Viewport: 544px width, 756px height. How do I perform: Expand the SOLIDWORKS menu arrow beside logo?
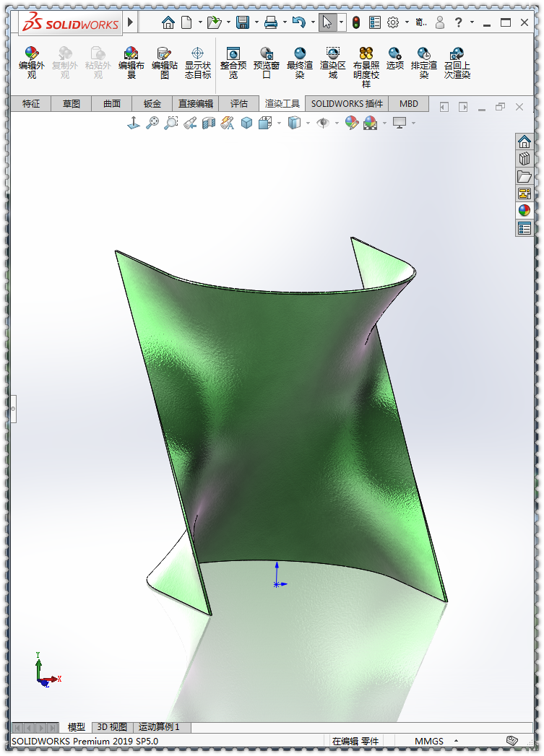[x=130, y=22]
